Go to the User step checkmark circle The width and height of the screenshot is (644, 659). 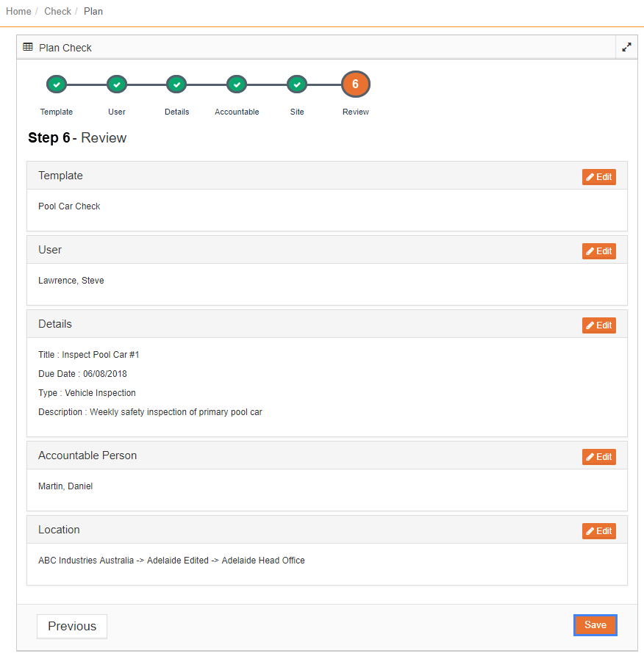click(x=116, y=84)
